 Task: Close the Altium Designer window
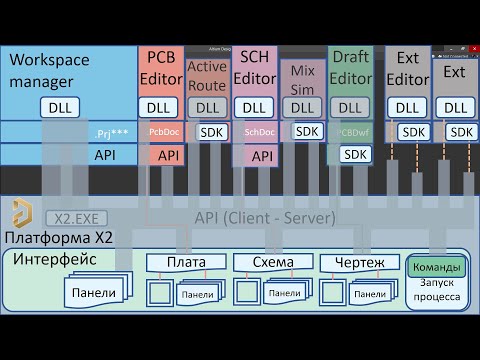tap(474, 49)
